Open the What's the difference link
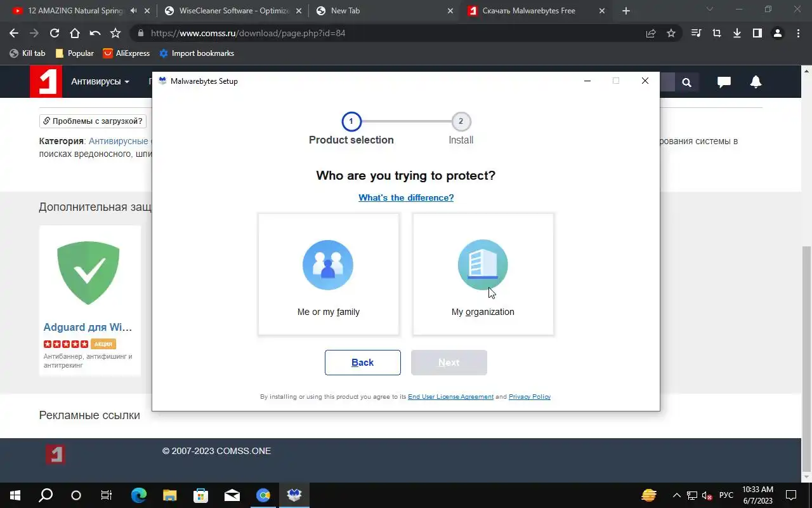This screenshot has height=508, width=812. click(x=406, y=197)
